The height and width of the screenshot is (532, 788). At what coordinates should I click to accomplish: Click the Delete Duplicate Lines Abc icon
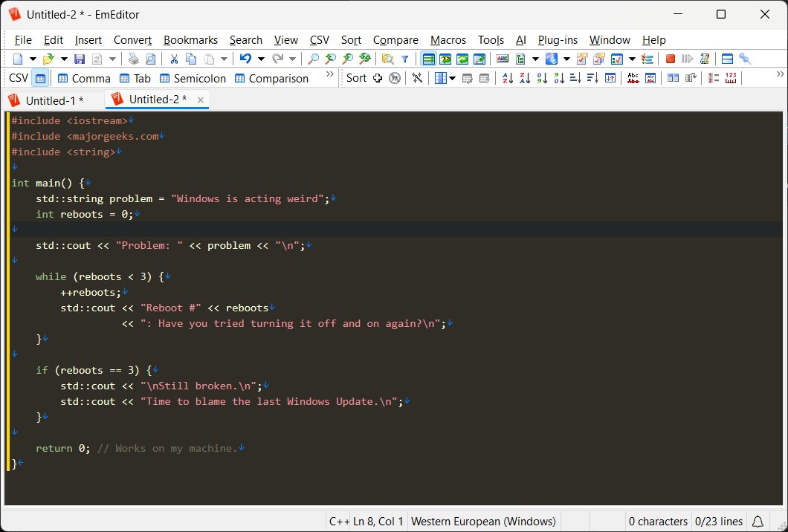pos(633,78)
